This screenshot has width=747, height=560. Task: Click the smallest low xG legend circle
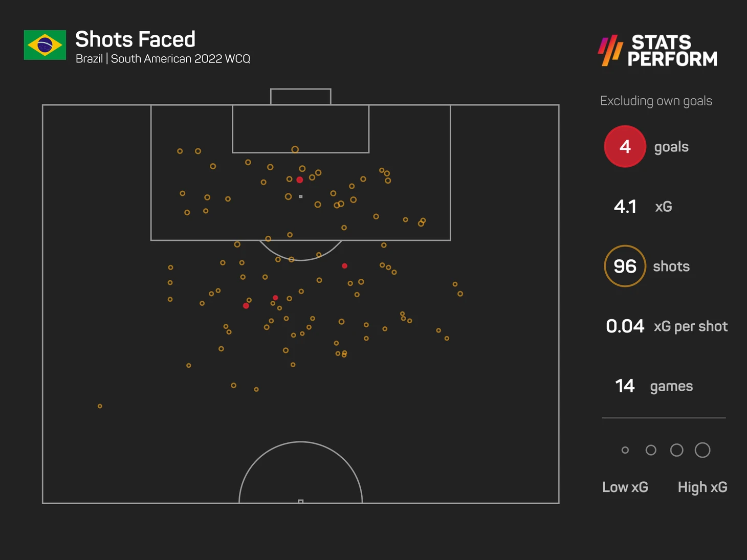(x=625, y=450)
